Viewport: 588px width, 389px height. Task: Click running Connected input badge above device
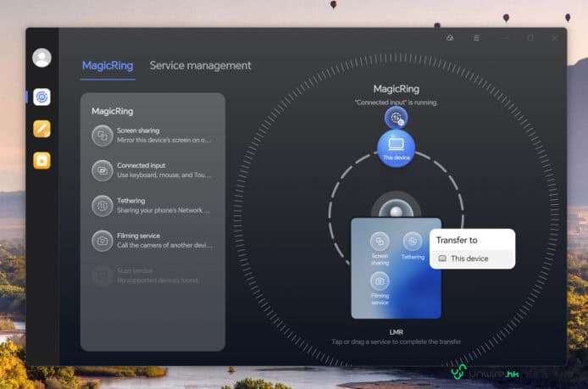(x=396, y=117)
